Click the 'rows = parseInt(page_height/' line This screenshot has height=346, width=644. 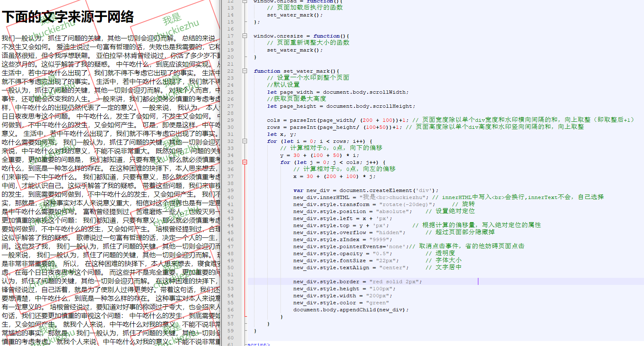click(425, 127)
